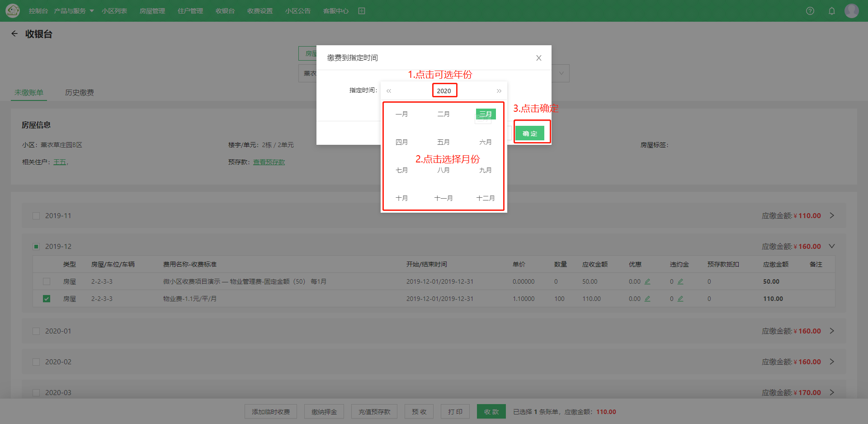Click the 打印 button
The height and width of the screenshot is (424, 868).
coord(455,412)
